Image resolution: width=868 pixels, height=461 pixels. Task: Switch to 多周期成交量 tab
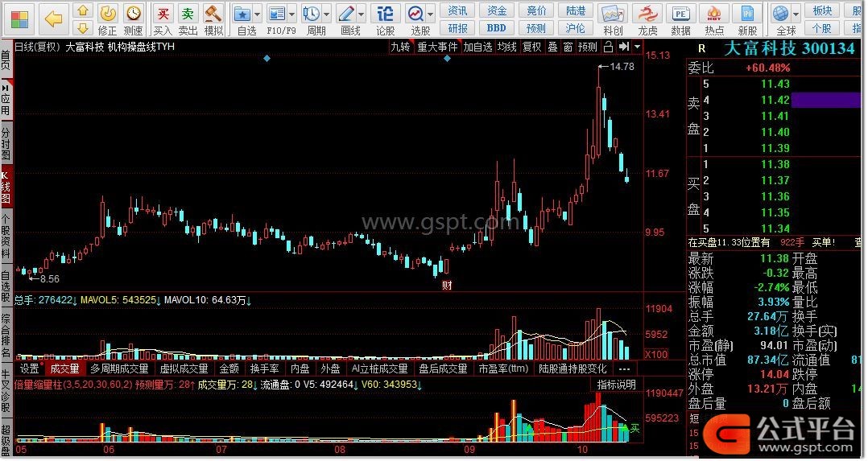point(119,368)
